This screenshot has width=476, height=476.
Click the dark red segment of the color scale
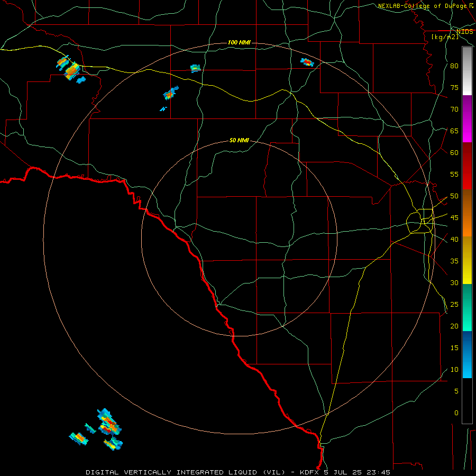tap(467, 167)
